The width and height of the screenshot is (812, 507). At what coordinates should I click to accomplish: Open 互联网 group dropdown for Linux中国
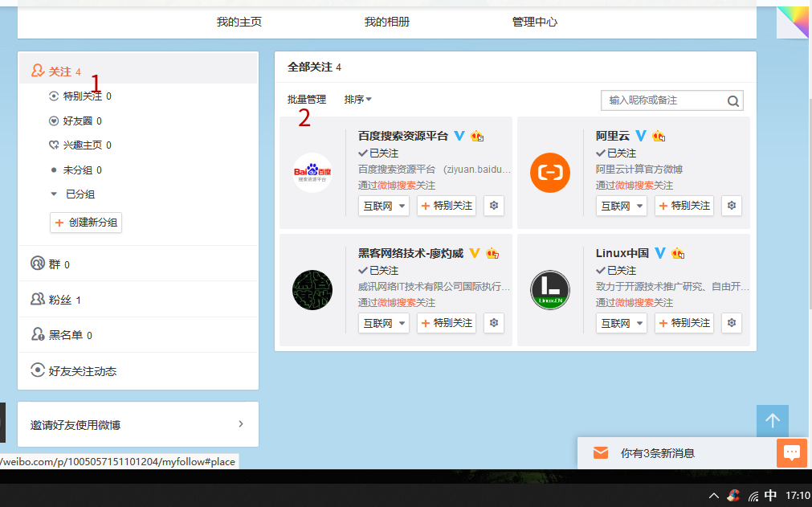click(x=622, y=323)
